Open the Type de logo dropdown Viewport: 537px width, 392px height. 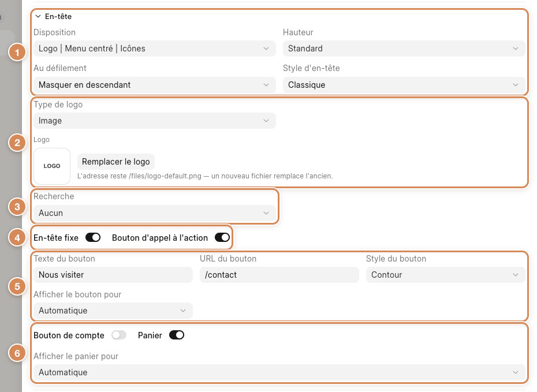tap(154, 121)
